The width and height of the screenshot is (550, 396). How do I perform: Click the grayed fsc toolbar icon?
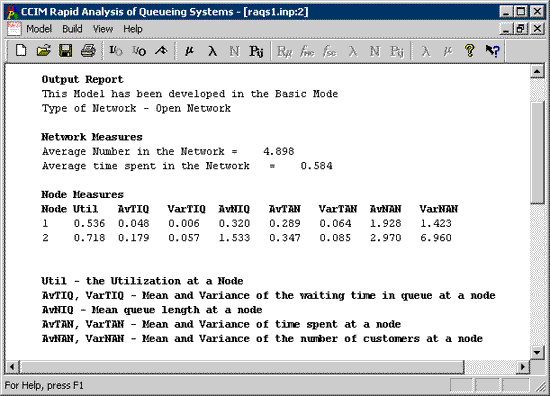point(330,52)
